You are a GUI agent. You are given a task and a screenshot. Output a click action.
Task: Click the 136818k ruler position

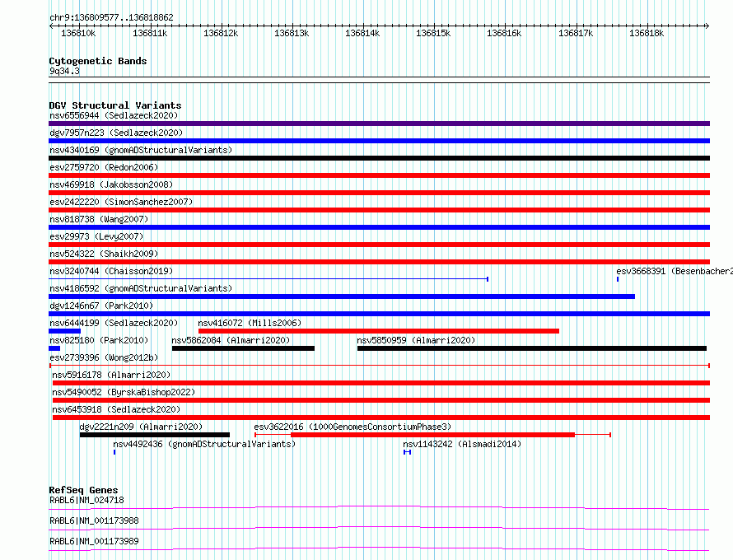pos(647,33)
